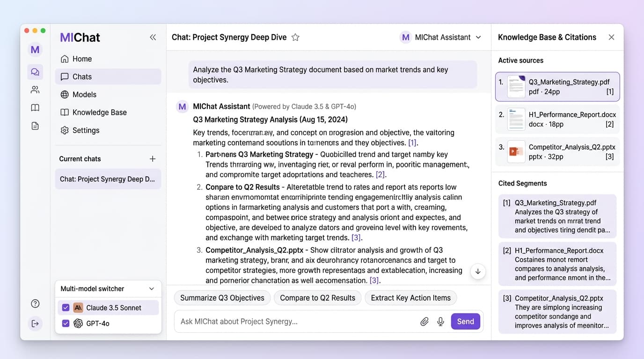The width and height of the screenshot is (644, 359).
Task: Star the Project Synergy Deep Dive chat
Action: tap(295, 37)
